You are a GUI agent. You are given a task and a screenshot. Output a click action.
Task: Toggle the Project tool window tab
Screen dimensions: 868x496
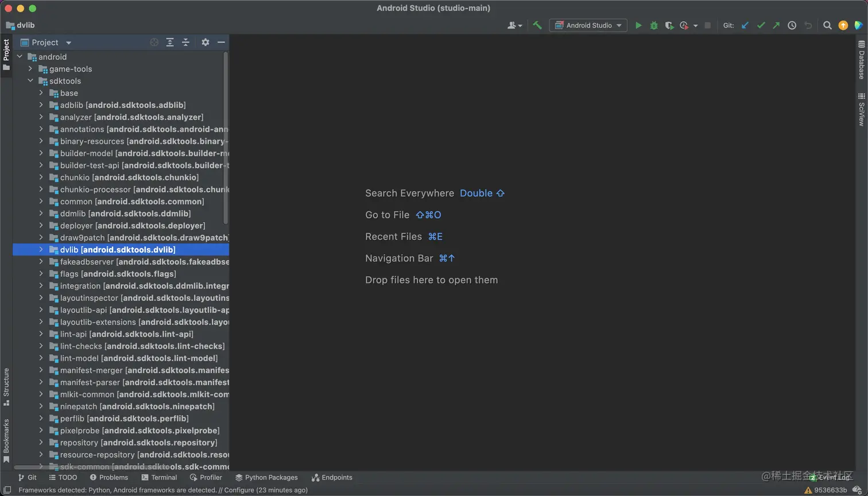point(6,55)
